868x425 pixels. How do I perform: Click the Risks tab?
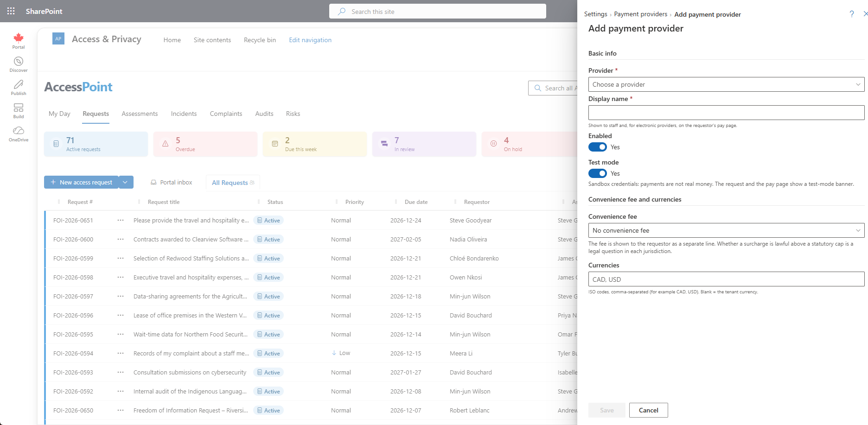point(293,114)
